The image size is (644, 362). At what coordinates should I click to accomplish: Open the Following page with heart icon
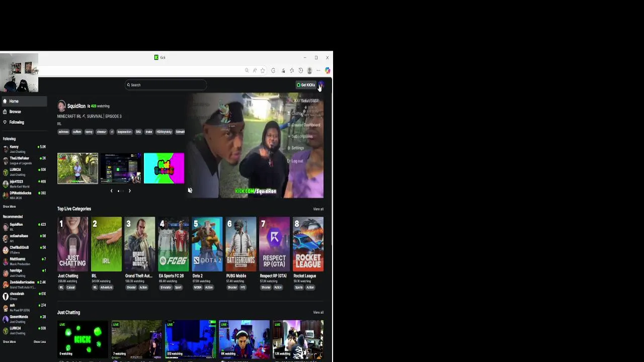click(x=23, y=122)
